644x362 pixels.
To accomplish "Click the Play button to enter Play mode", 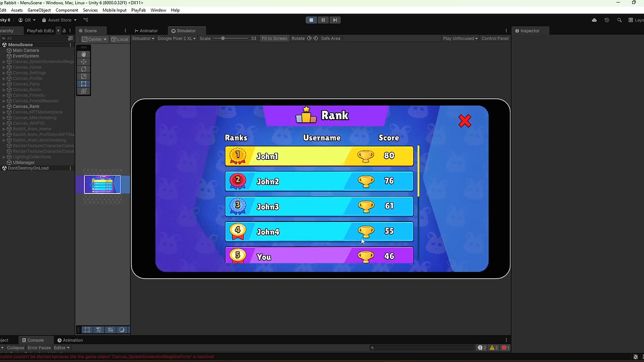I will click(x=311, y=20).
